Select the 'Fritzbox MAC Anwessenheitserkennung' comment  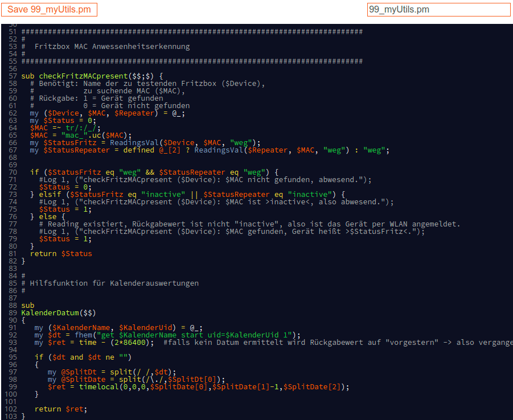pos(112,47)
